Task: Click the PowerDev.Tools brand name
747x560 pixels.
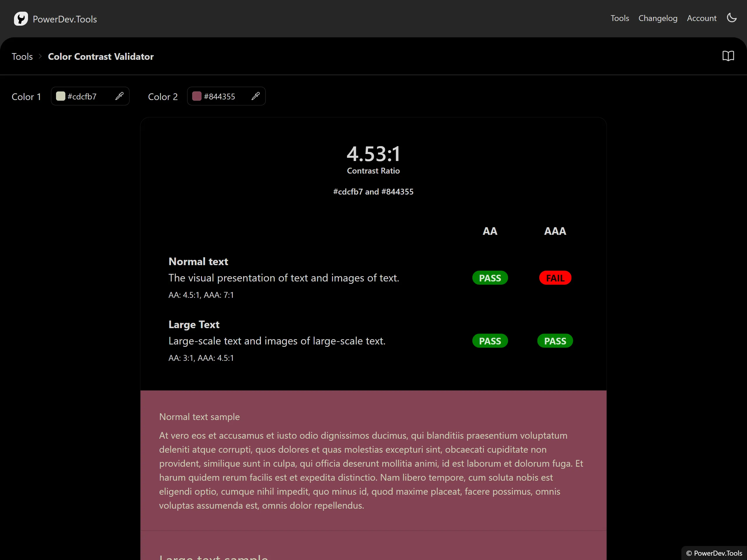Action: [65, 19]
